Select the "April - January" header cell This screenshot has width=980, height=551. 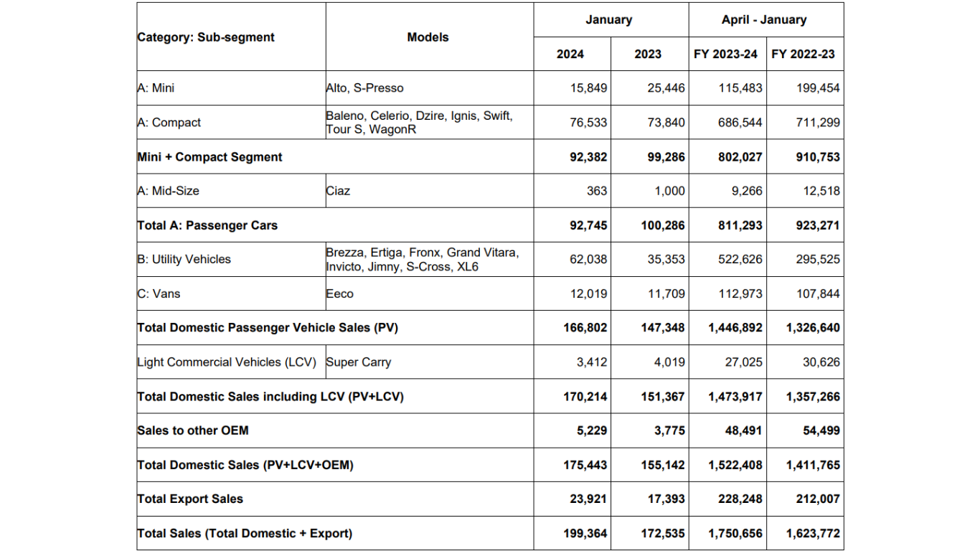point(764,20)
